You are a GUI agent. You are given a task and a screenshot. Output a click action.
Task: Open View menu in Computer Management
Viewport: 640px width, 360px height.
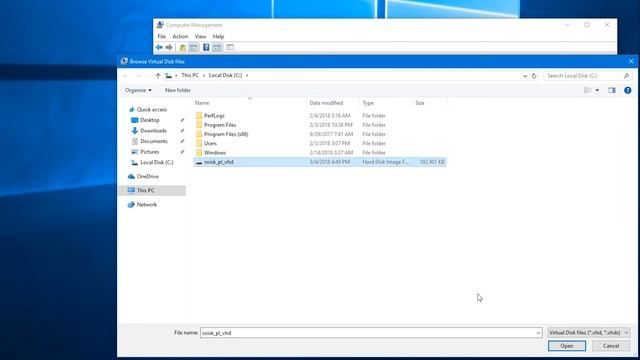coord(200,36)
